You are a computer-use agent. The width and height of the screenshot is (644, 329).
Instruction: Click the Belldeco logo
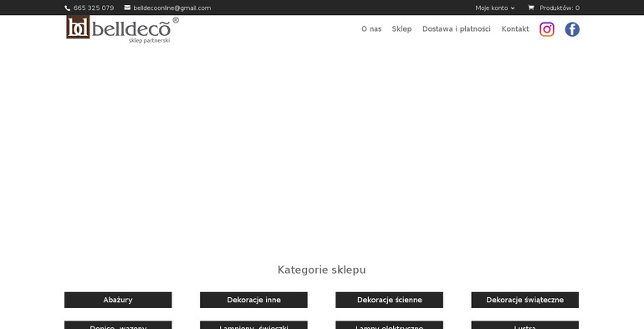(122, 29)
